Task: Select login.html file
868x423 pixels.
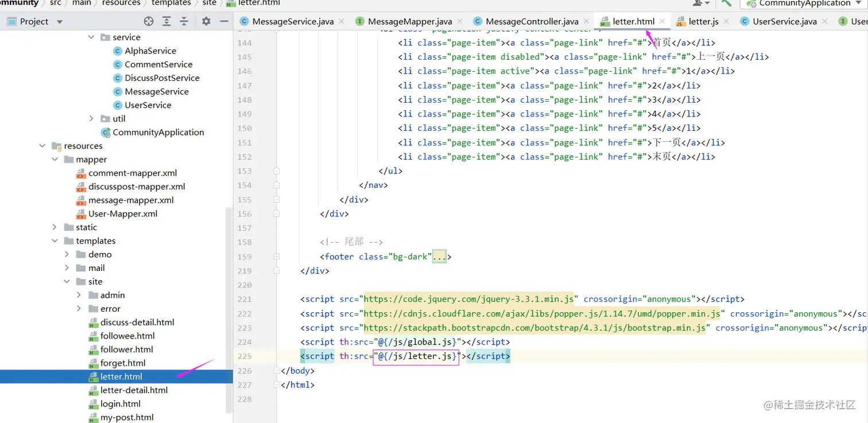Action: (121, 403)
